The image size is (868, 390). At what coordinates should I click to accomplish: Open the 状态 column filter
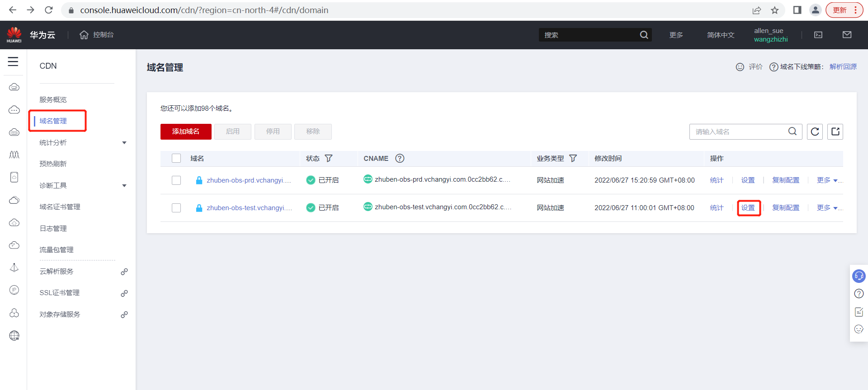[329, 159]
